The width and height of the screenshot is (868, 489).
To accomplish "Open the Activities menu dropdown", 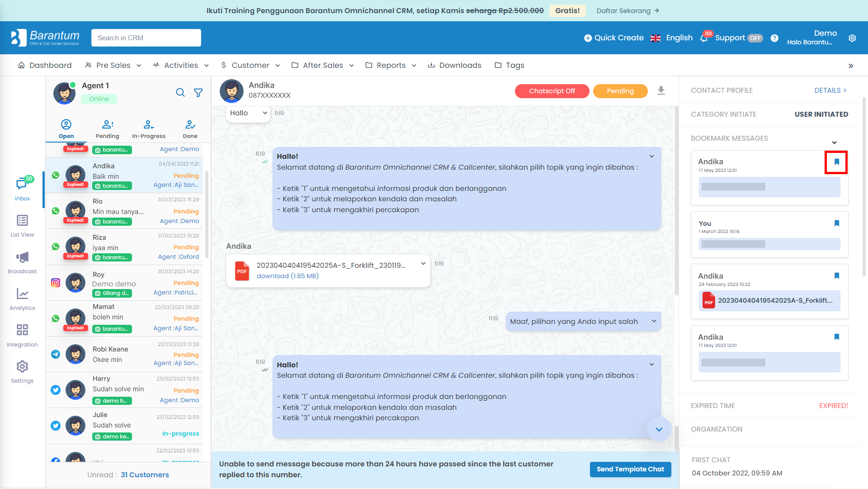I will (x=181, y=66).
